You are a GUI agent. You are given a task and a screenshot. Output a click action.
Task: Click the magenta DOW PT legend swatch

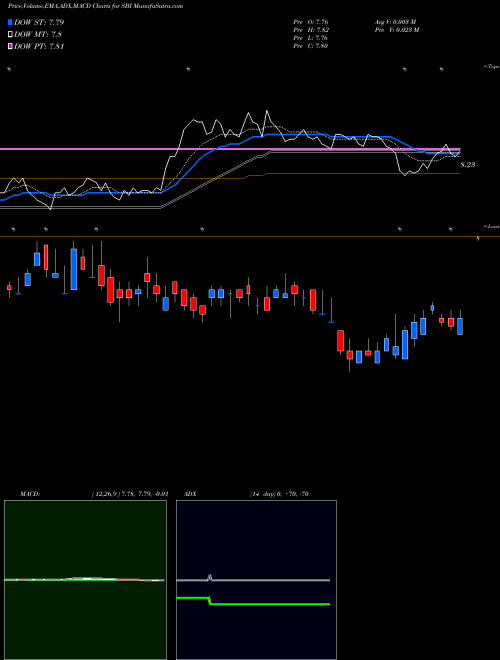[10, 46]
